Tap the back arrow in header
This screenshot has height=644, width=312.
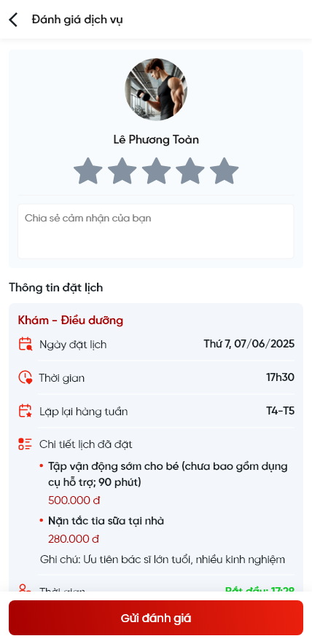(x=14, y=20)
